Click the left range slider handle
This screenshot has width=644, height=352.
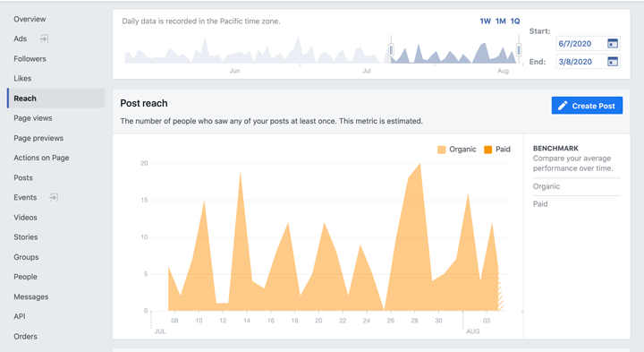pyautogui.click(x=391, y=50)
